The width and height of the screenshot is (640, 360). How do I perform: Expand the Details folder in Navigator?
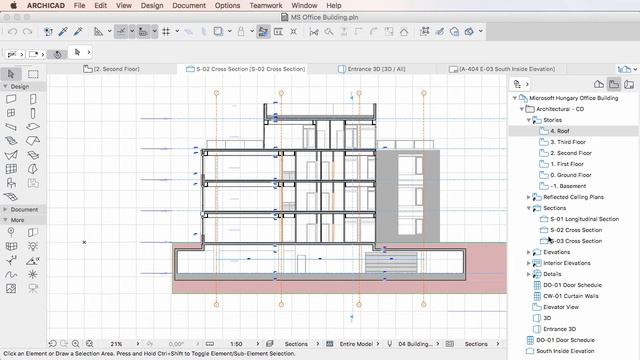click(x=529, y=274)
